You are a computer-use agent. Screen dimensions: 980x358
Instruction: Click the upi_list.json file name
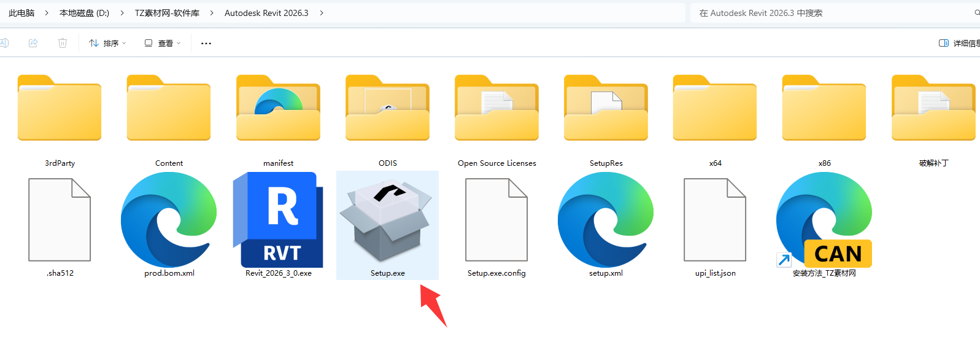point(716,273)
